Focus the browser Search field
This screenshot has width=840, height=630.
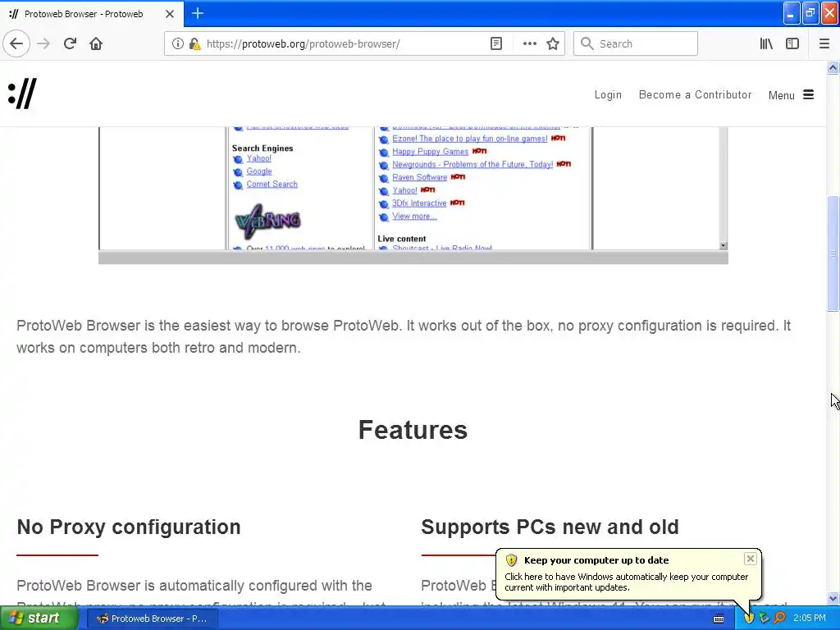636,43
